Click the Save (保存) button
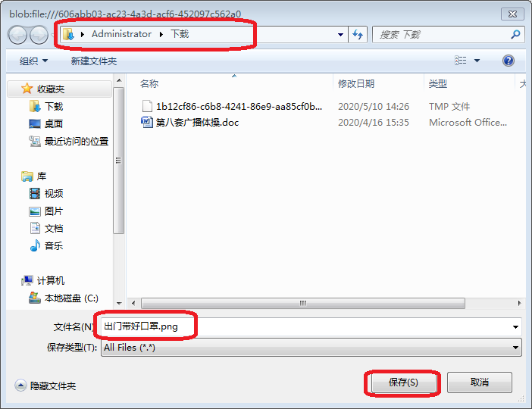This screenshot has height=409, width=532. pos(403,382)
